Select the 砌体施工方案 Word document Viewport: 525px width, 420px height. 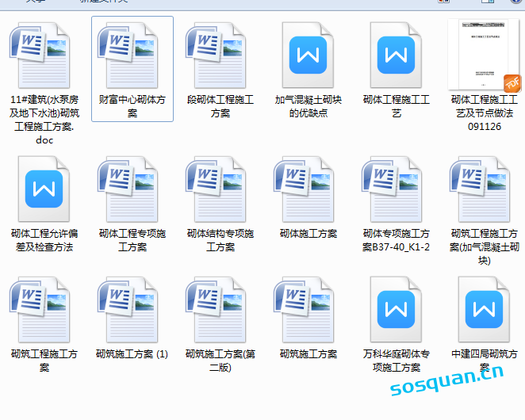click(308, 189)
